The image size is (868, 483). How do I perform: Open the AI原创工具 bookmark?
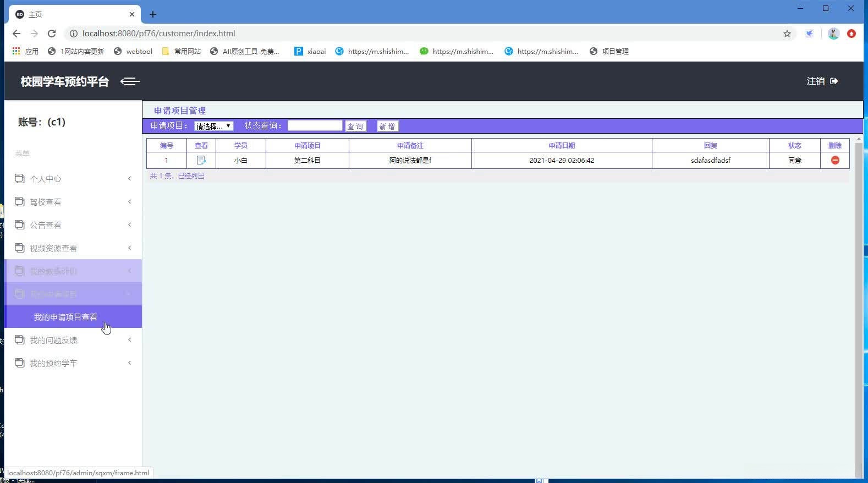245,51
